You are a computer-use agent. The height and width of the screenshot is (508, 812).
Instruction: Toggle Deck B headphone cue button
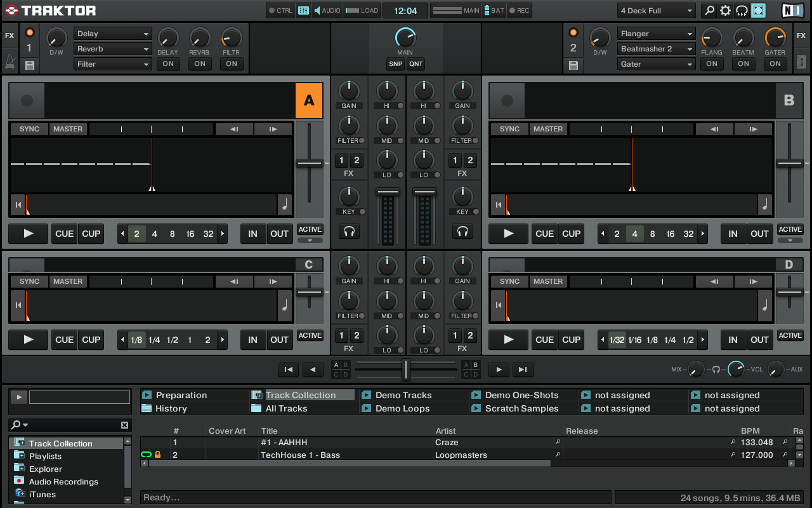pos(462,232)
